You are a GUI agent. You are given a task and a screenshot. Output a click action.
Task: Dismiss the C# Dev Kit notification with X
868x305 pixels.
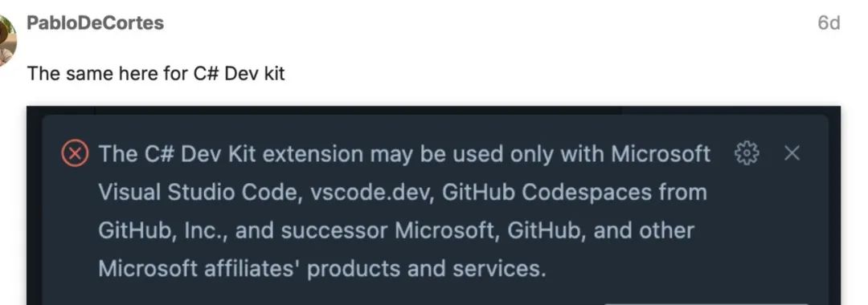[x=792, y=153]
